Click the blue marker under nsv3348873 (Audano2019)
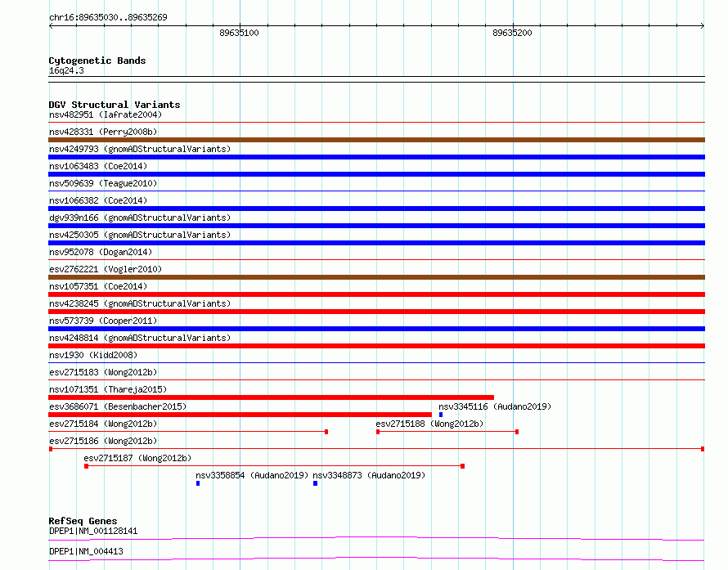The image size is (728, 570). pyautogui.click(x=315, y=483)
